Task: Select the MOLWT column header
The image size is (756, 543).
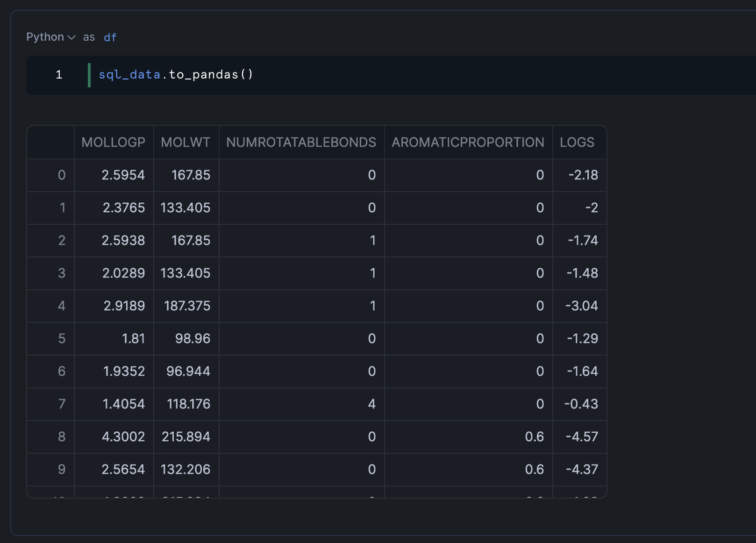Action: tap(185, 142)
